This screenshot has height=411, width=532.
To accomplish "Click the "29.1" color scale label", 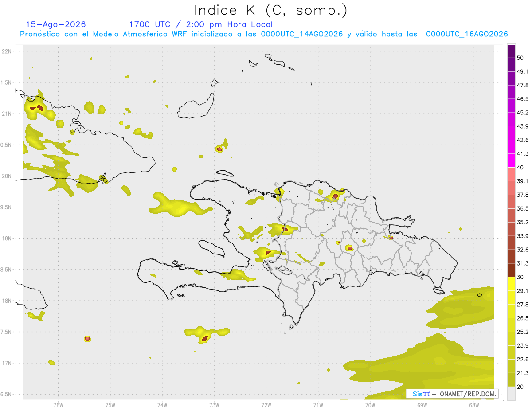I will pos(523,291).
